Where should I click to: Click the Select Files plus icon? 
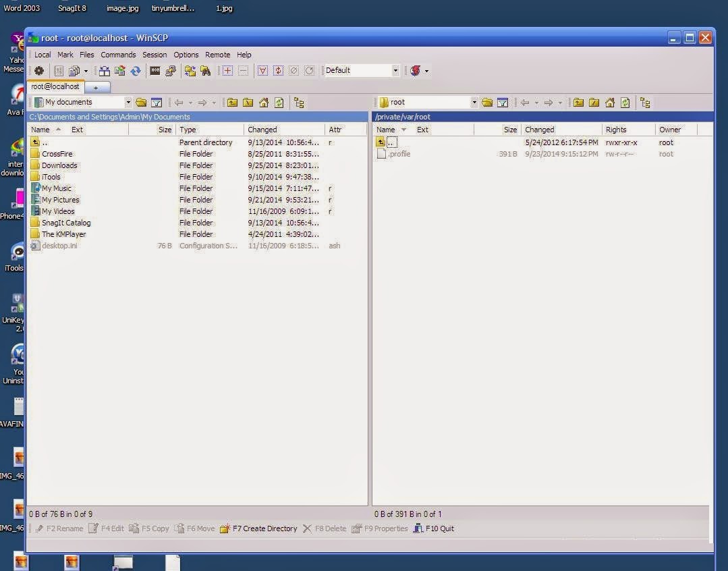[x=227, y=71]
